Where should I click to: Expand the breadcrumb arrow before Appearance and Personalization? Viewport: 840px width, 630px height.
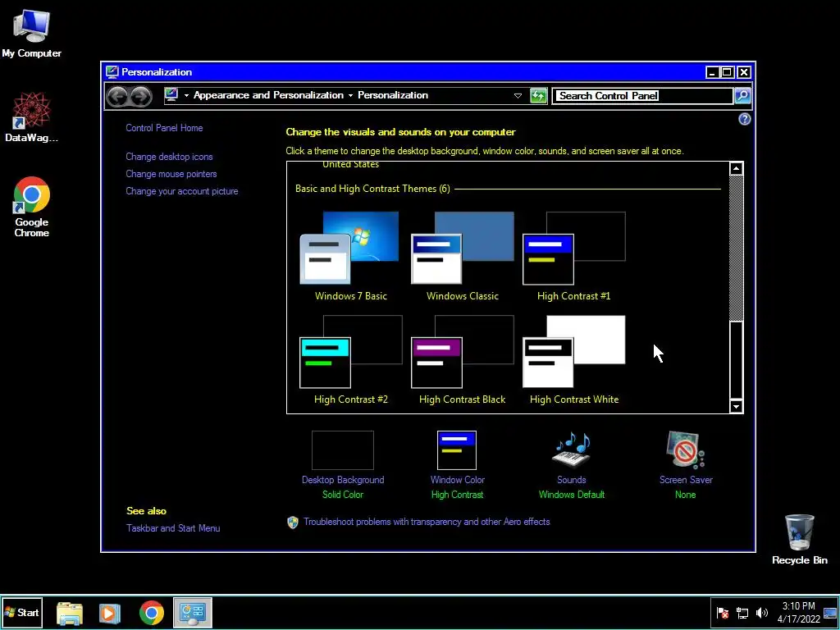pos(186,95)
